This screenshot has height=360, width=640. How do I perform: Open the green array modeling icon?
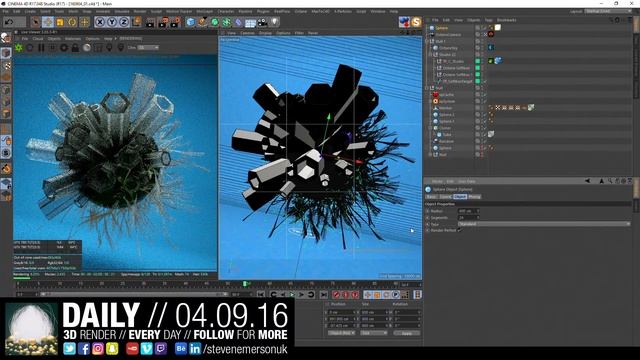tap(226, 22)
